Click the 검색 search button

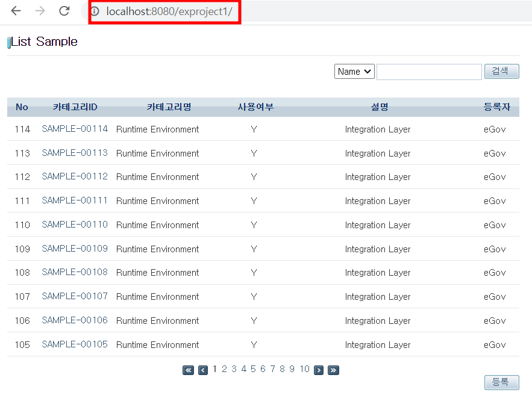[x=501, y=71]
